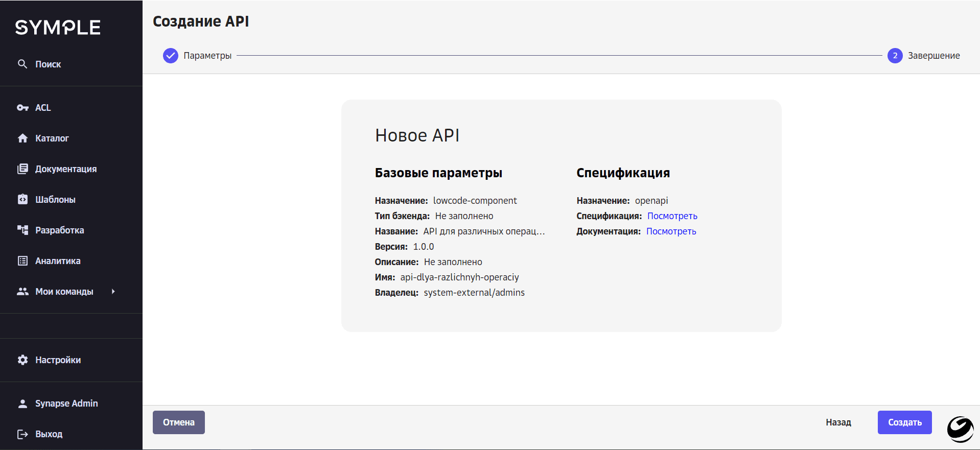The height and width of the screenshot is (450, 980).
Task: Open Документация section
Action: (66, 169)
